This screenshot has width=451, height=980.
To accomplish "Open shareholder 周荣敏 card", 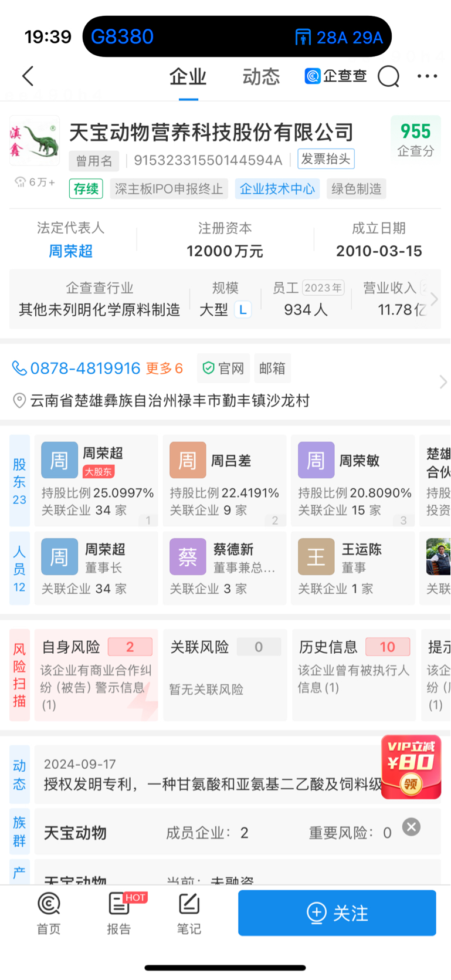I will [353, 481].
